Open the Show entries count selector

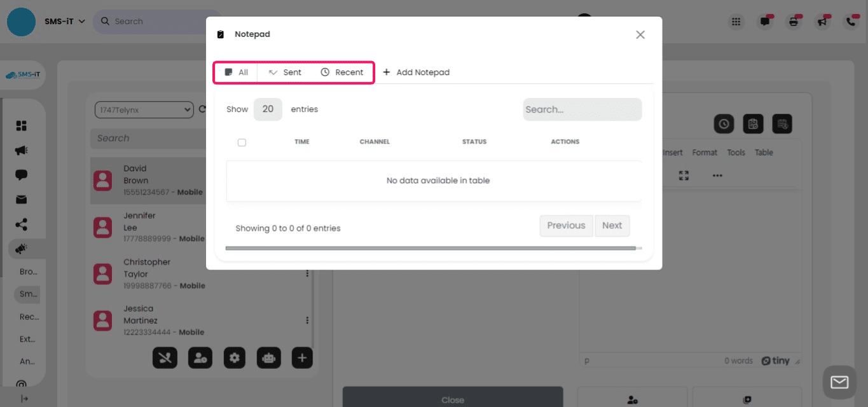pyautogui.click(x=268, y=109)
